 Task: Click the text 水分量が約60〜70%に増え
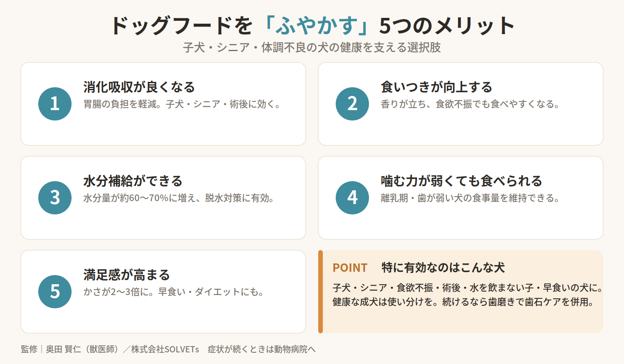[140, 198]
